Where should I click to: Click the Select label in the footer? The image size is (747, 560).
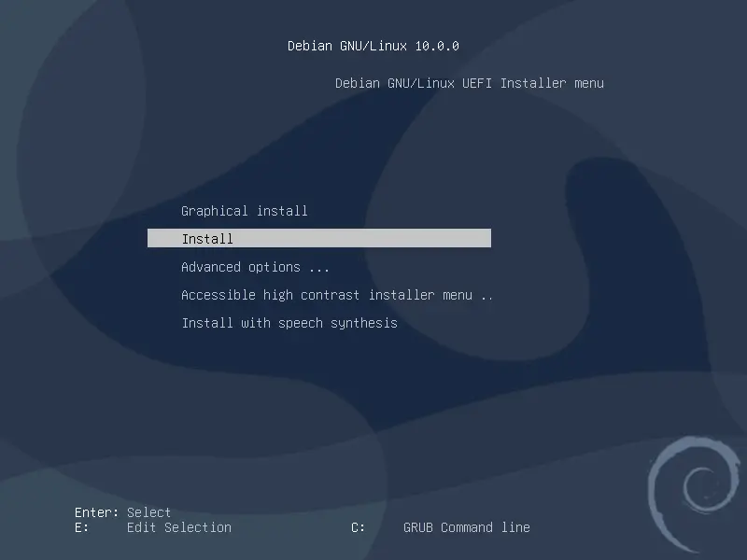(149, 511)
